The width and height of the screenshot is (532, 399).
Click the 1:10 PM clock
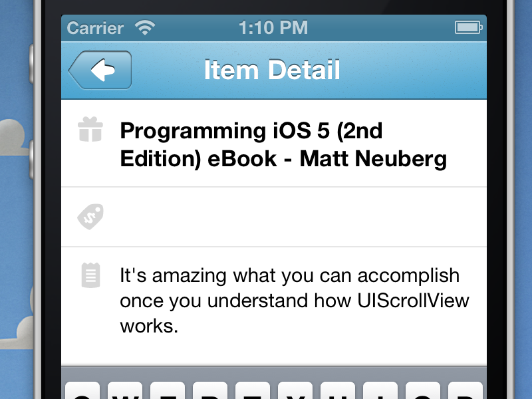pos(273,28)
